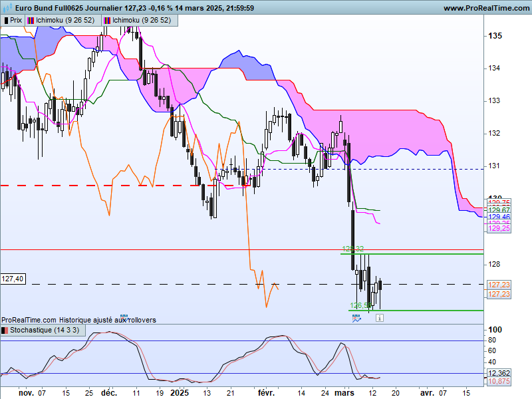Click the green 129,67 price axis label
This screenshot has height=399, width=532.
tap(499, 210)
